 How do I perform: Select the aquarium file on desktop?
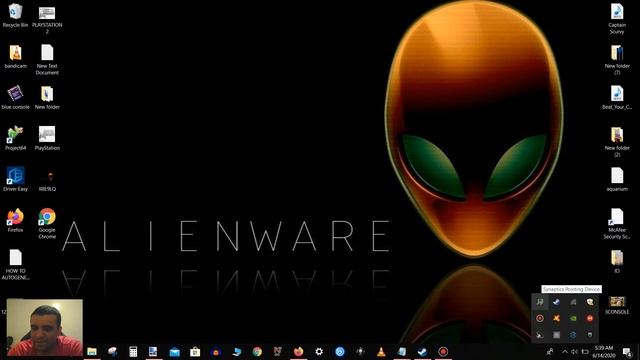coord(617,179)
